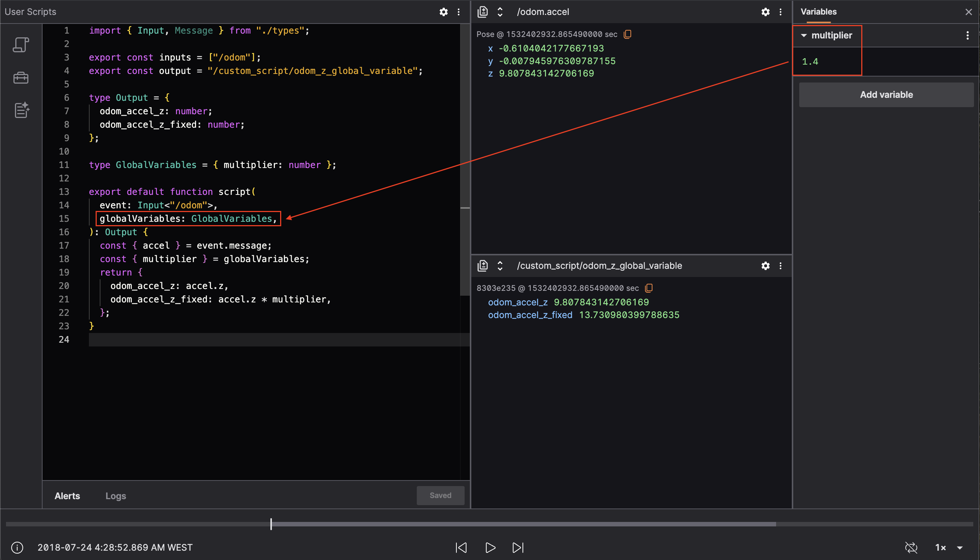Image resolution: width=980 pixels, height=560 pixels.
Task: Click the diff mode icon in odom_z_global_variable panel
Action: [483, 266]
